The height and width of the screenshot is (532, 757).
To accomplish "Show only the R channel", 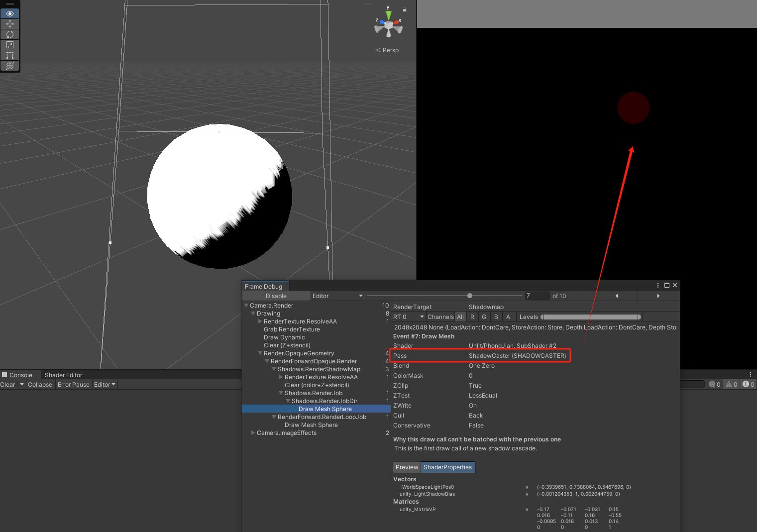I will coord(472,317).
